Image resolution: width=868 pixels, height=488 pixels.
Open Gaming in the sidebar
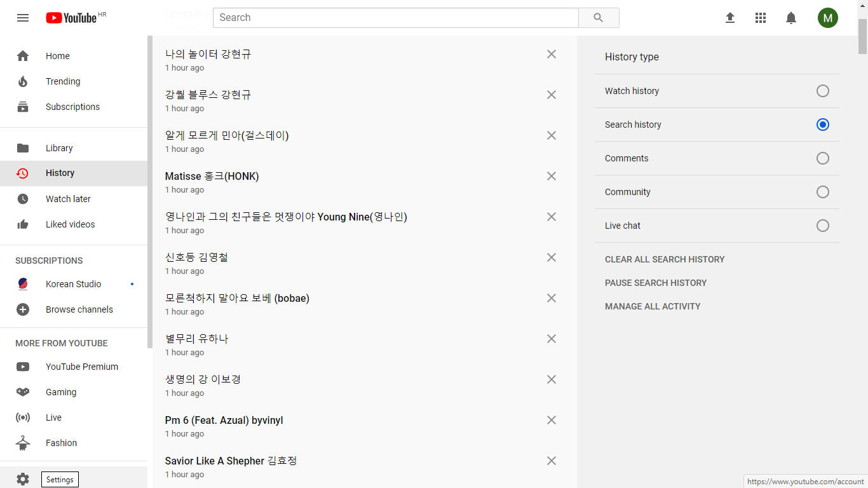pos(74,392)
